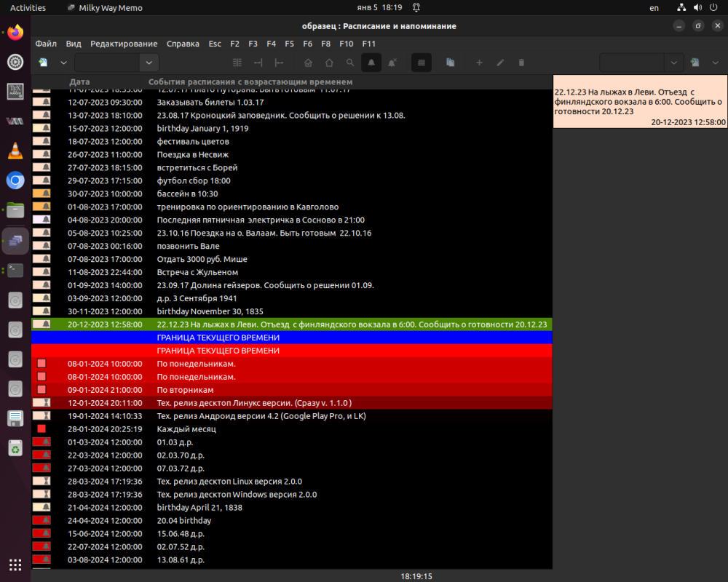Click the columns list icon left of alignment icons

(237, 63)
